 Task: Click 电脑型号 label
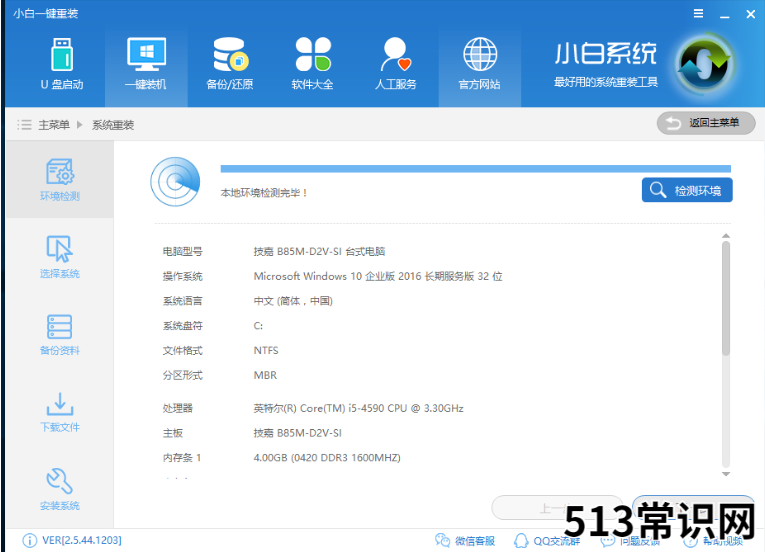[x=182, y=251]
